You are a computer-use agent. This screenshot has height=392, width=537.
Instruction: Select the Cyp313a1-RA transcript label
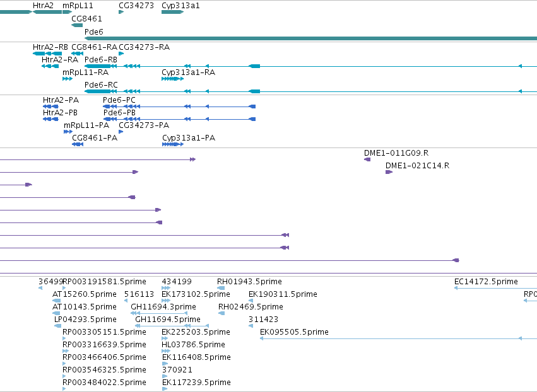[189, 72]
